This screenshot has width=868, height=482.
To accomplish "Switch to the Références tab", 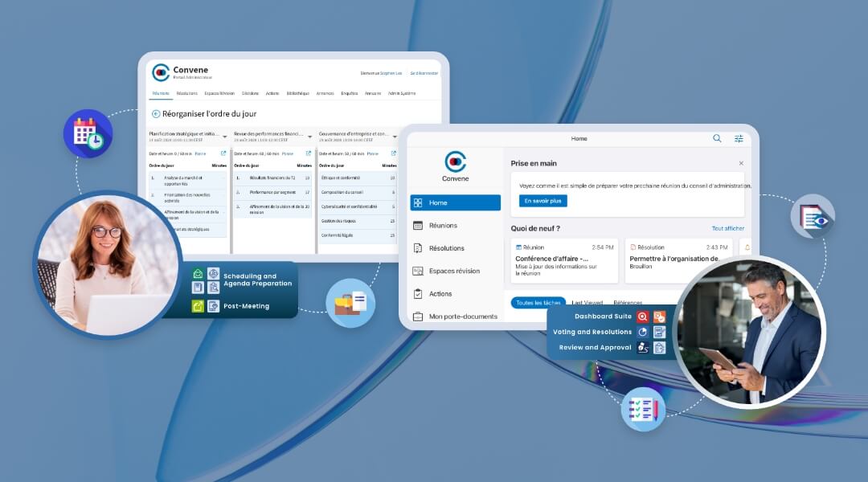I will 628,303.
